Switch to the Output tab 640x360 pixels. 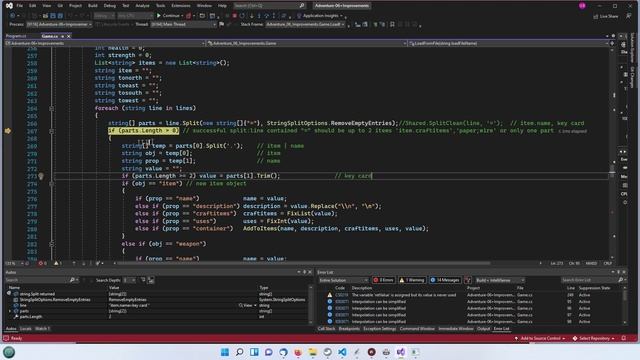483,329
